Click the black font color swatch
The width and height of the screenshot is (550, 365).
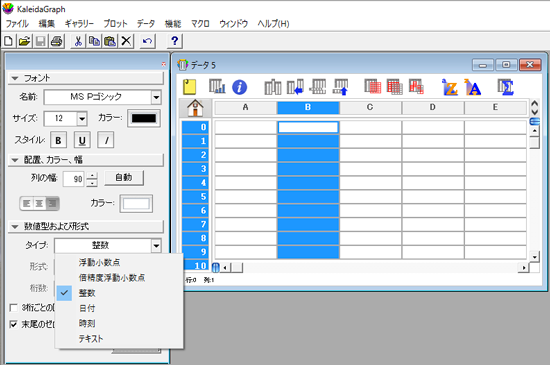[x=144, y=119]
